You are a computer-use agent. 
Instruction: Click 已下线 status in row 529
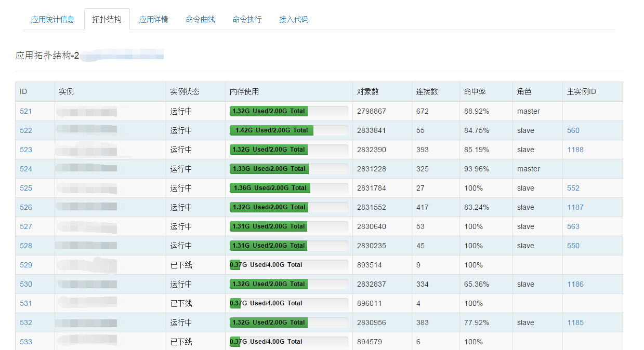pos(181,265)
